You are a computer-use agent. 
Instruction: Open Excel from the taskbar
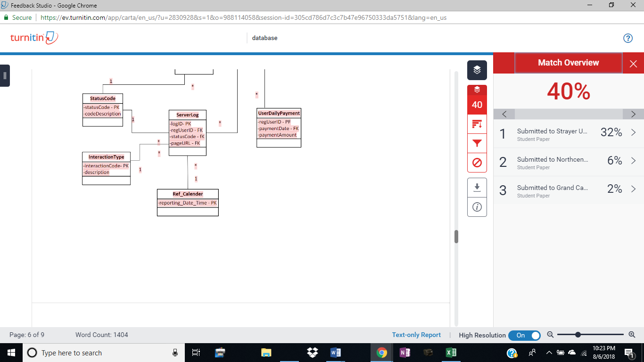451,353
